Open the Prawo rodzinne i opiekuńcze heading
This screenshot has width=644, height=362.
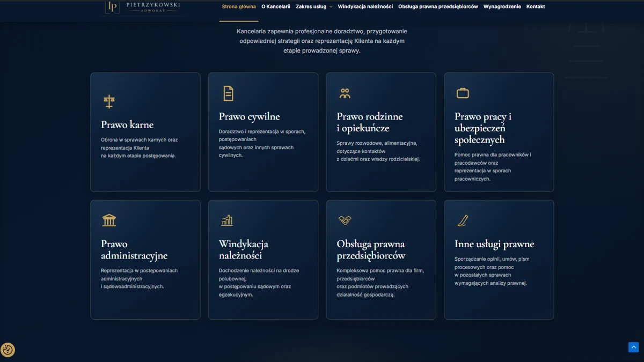[370, 122]
